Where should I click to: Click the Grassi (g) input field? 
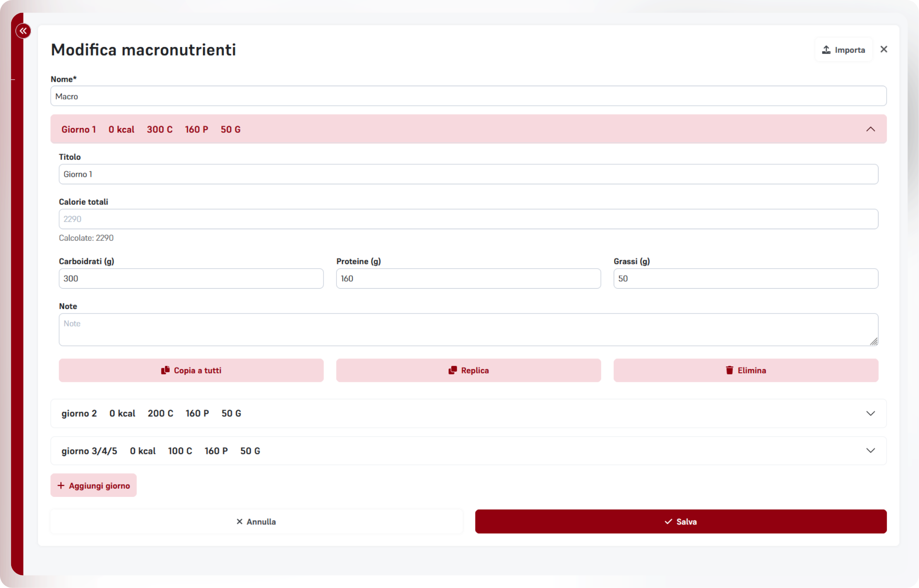pos(746,278)
